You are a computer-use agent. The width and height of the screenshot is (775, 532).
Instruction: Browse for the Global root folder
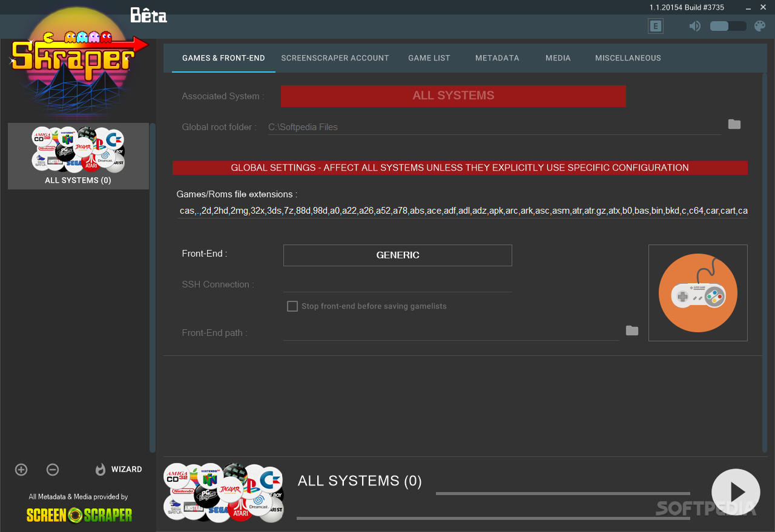[x=734, y=125]
